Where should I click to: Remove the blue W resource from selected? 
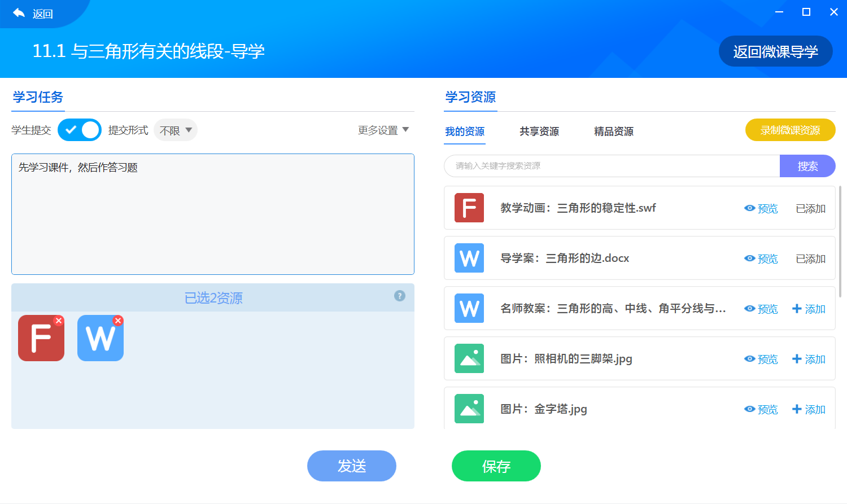118,321
